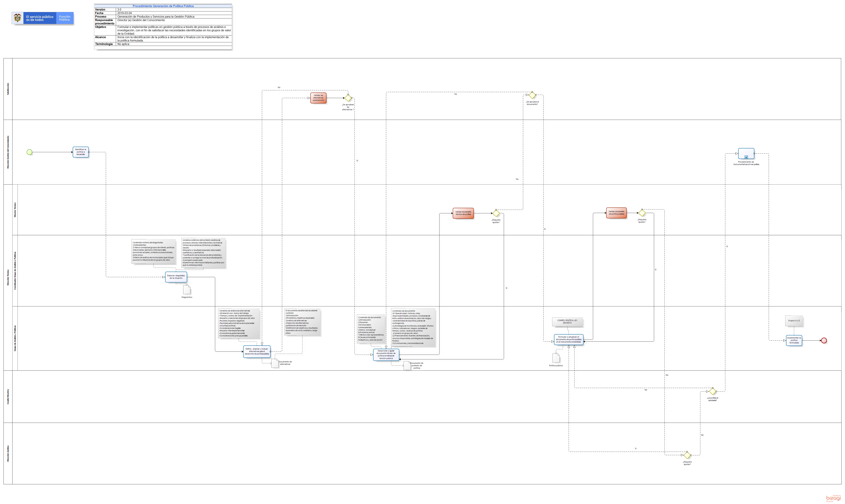Click the Variables de análisis de alternativas annotation
Screen dimensions: 845x504
[239, 323]
